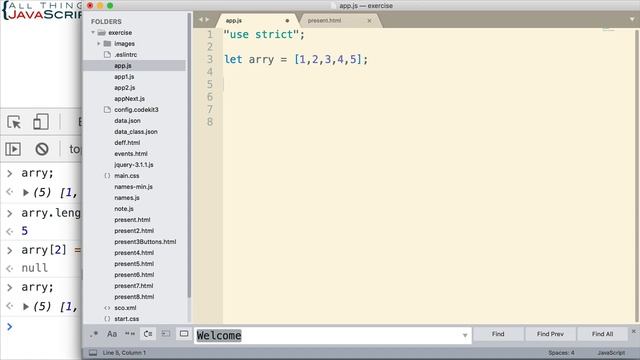Show the console sidebar in DevTools
640x360 pixels.
point(13,149)
